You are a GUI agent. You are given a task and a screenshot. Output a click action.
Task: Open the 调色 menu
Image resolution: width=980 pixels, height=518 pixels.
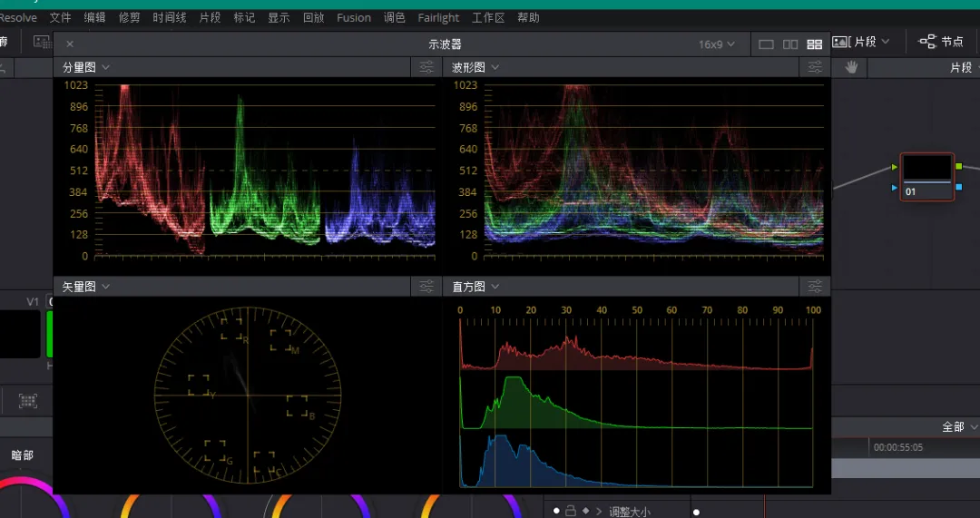pos(395,17)
